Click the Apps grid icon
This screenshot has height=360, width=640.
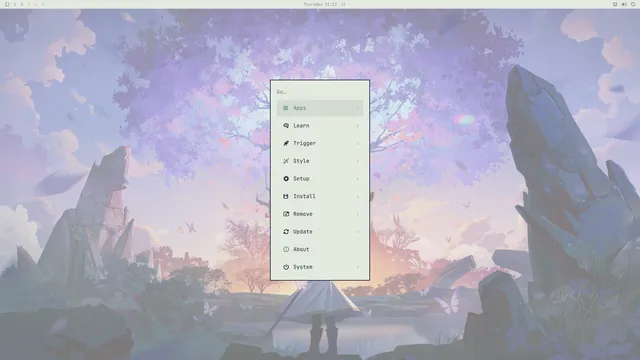[x=286, y=108]
